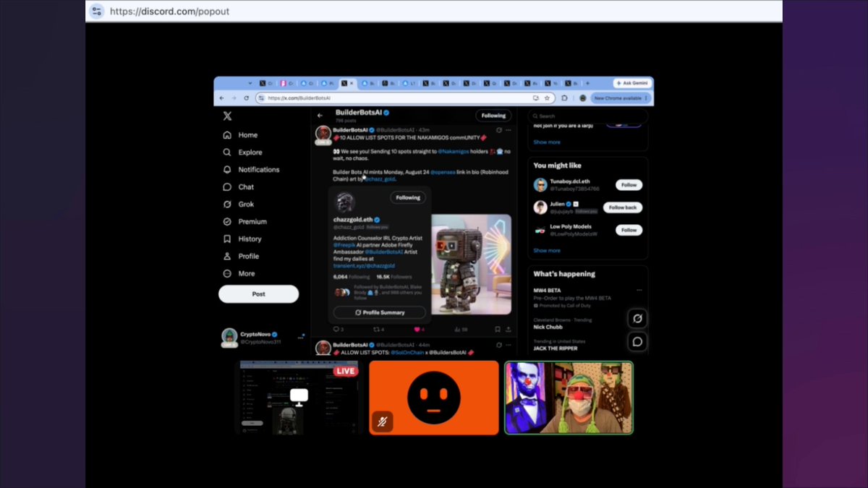
Task: Click the views chart icon under the post
Action: pyautogui.click(x=457, y=330)
